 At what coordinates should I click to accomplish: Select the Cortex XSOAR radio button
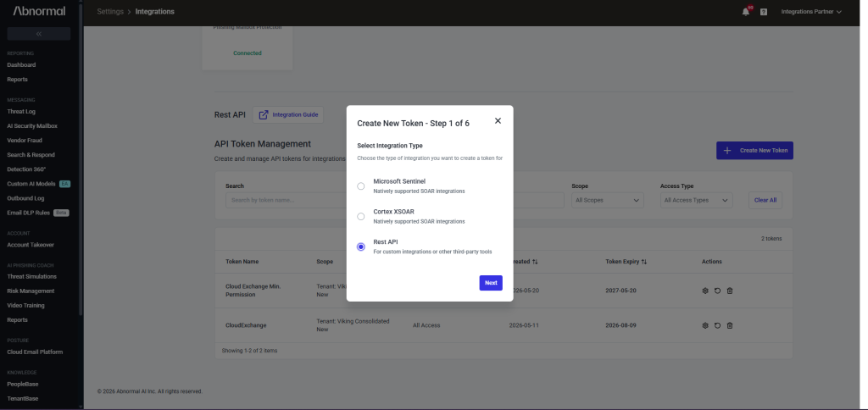point(361,216)
